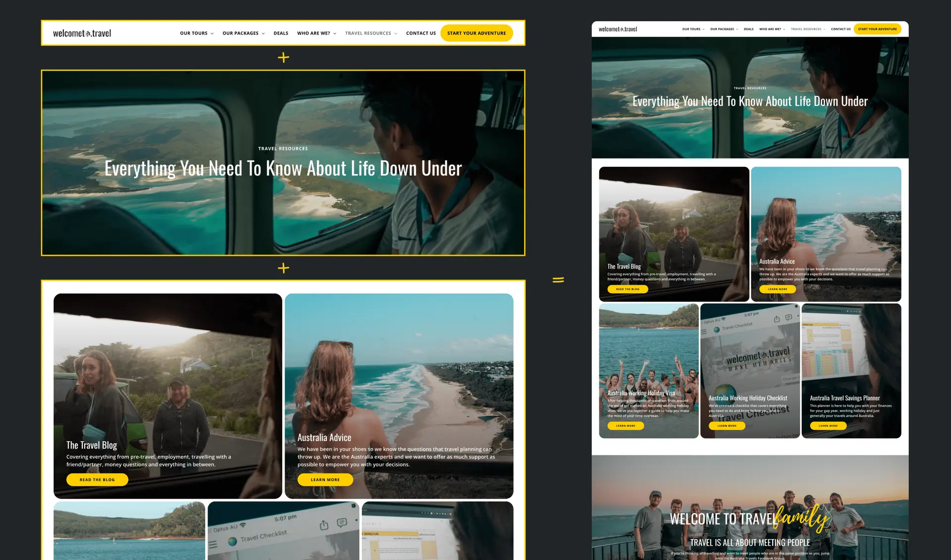Open the TRAVEL RESOURCES menu in the large navbar

371,33
